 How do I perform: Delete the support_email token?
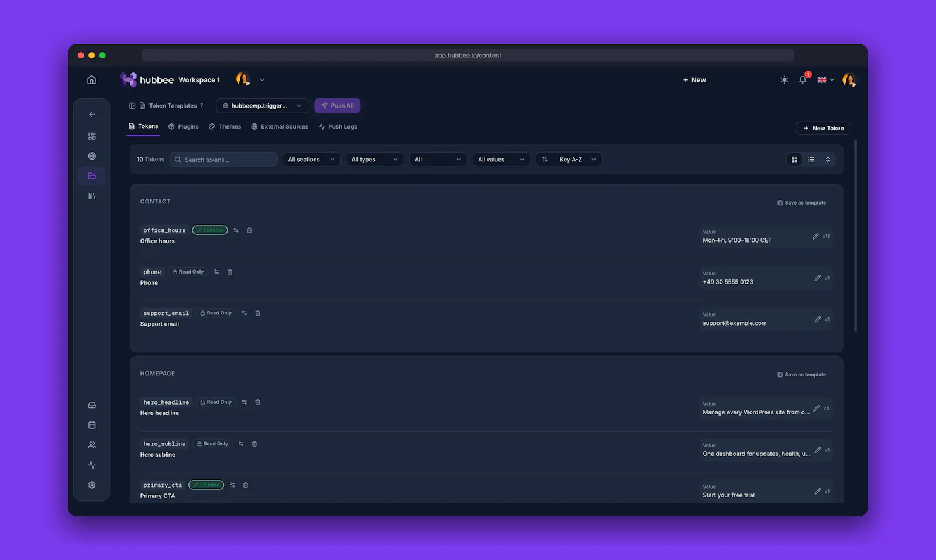tap(257, 313)
